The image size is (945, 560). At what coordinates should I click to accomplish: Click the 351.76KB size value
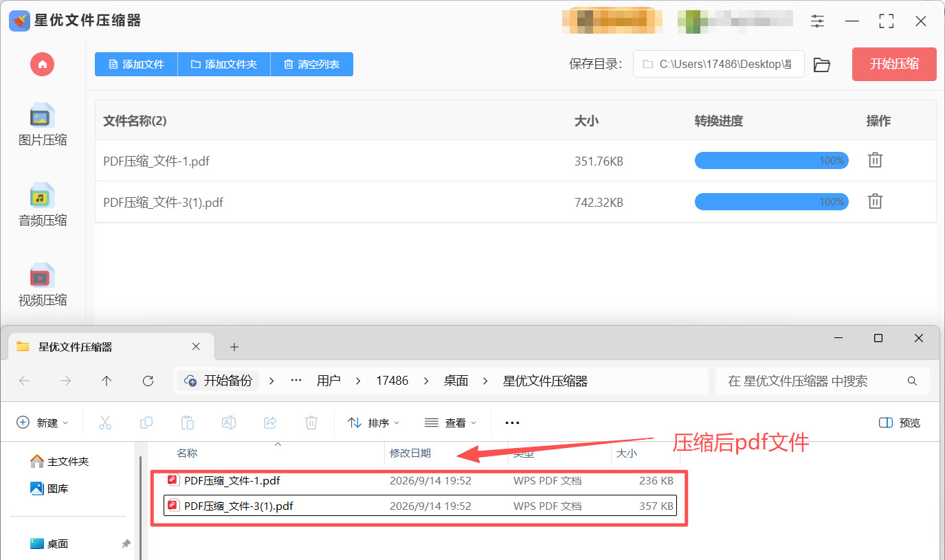pos(599,161)
